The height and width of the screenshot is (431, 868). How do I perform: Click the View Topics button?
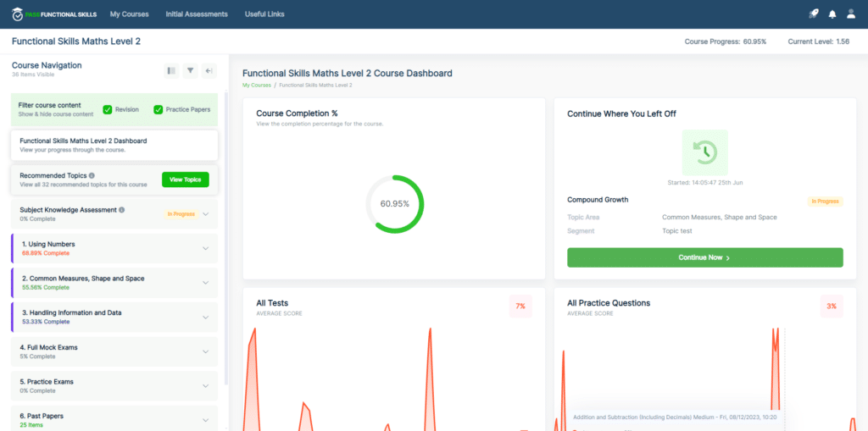pyautogui.click(x=185, y=180)
